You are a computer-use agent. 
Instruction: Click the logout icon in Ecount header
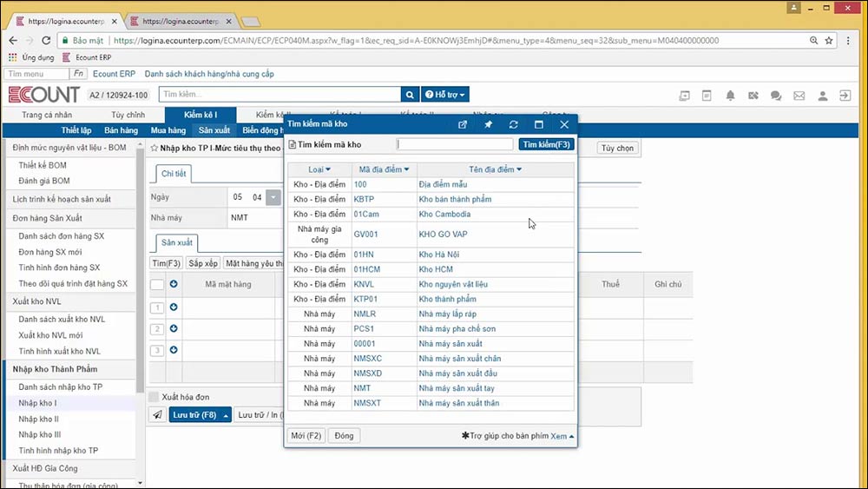pos(845,96)
